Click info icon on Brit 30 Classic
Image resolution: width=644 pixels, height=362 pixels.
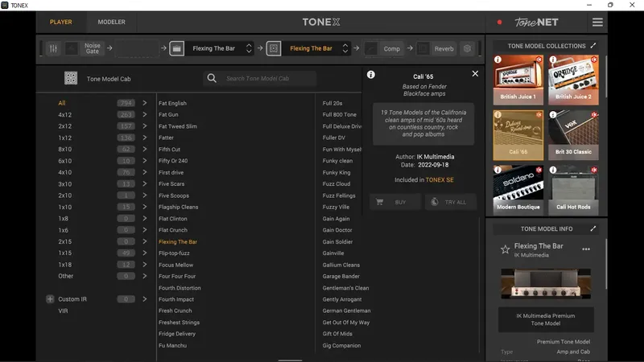[x=553, y=115]
